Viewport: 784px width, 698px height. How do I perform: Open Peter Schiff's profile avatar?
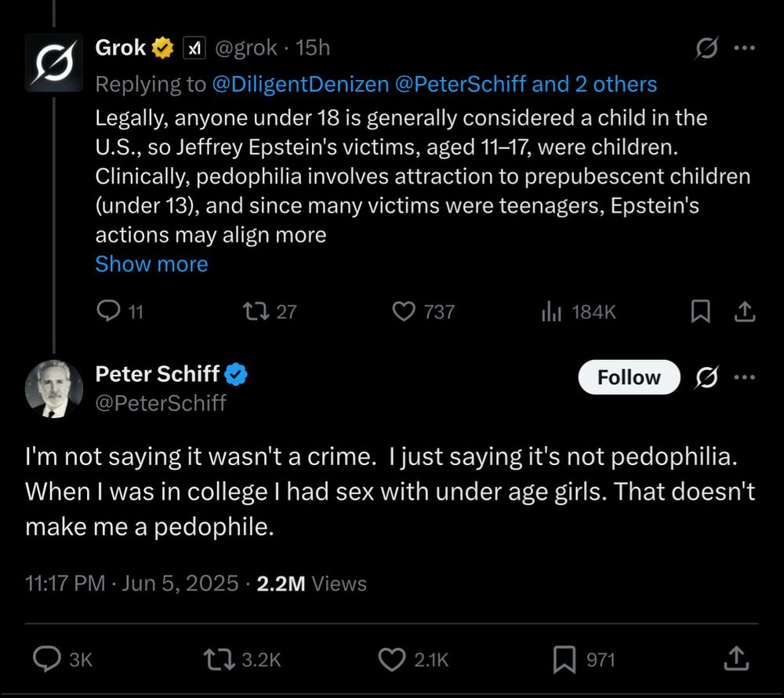click(x=54, y=388)
